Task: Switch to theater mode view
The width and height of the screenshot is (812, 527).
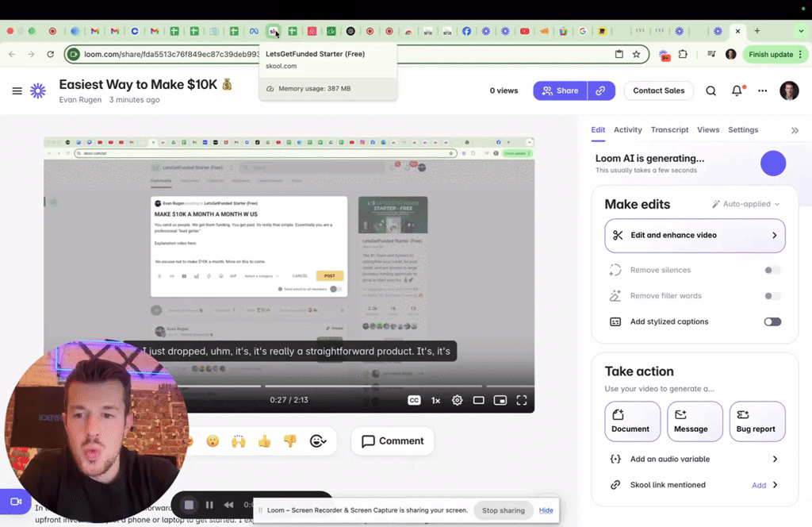Action: coord(478,400)
